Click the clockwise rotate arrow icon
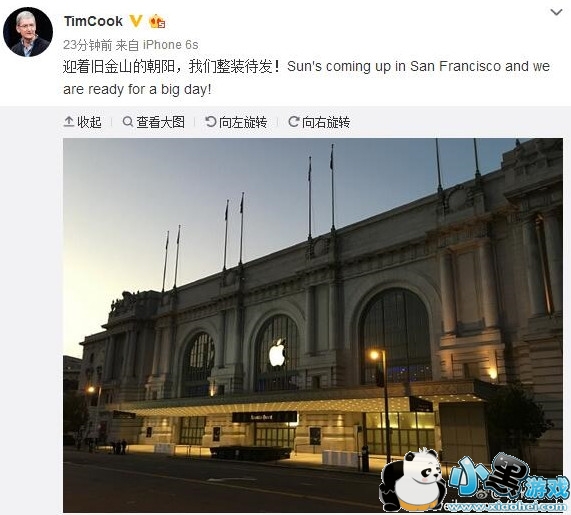 click(294, 122)
